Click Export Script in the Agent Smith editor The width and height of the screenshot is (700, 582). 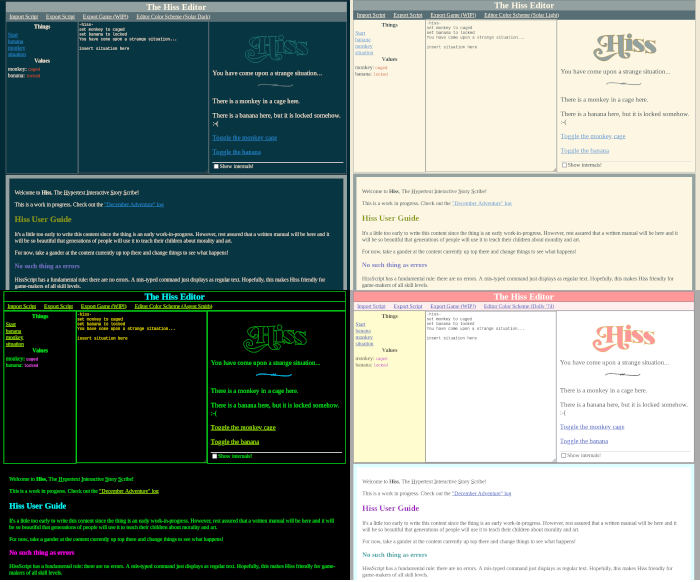pyautogui.click(x=58, y=306)
